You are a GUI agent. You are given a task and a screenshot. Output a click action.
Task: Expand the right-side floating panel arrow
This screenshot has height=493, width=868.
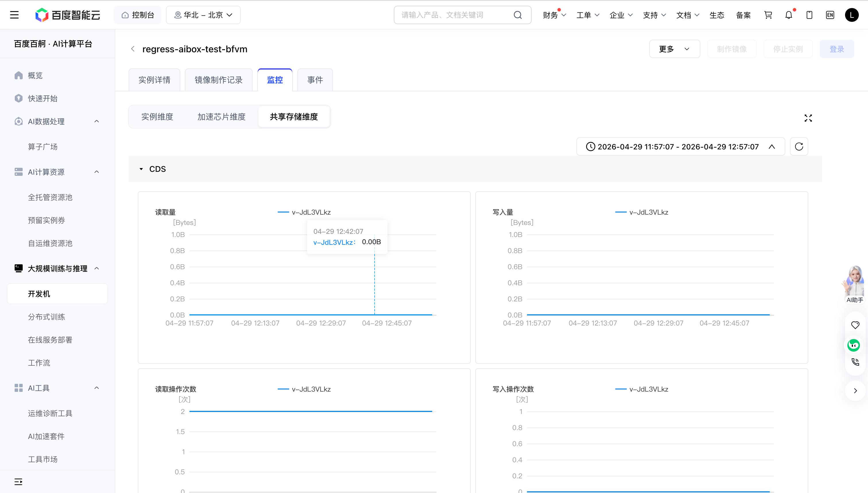pos(855,391)
